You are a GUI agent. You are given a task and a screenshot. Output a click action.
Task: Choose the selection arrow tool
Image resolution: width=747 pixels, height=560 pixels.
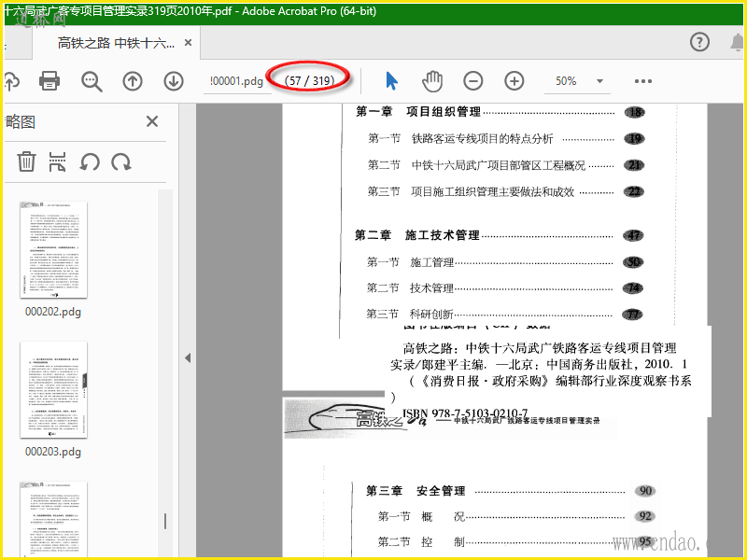point(391,81)
